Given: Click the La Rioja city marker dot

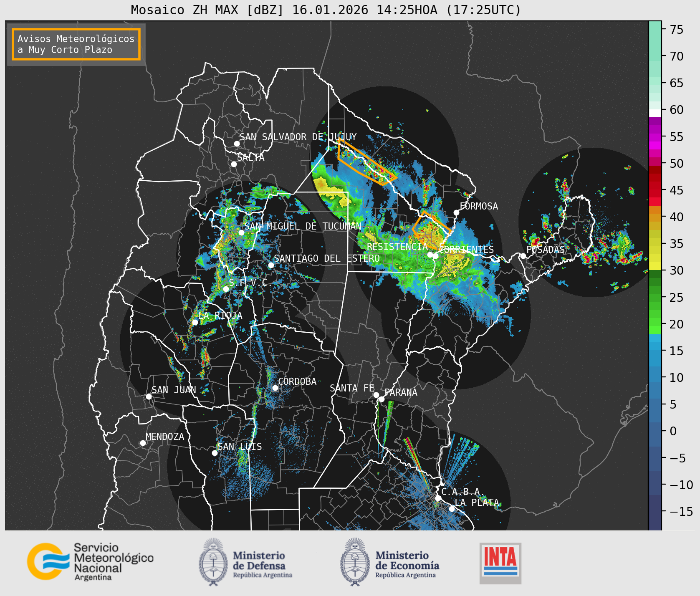Looking at the screenshot, I should click(x=195, y=322).
